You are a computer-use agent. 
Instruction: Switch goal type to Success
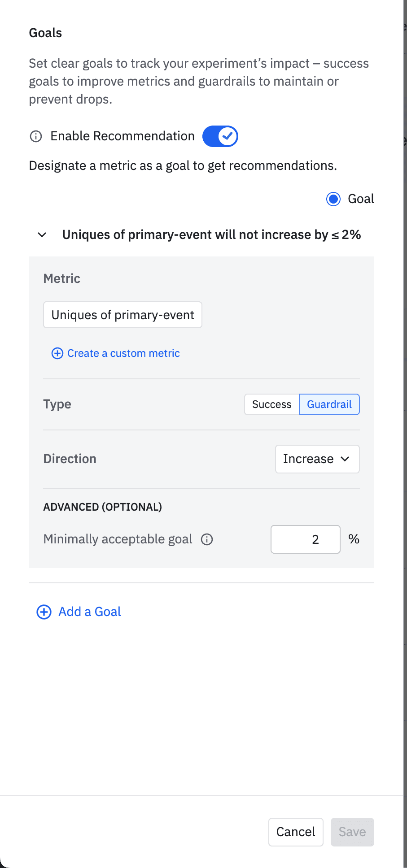(271, 404)
